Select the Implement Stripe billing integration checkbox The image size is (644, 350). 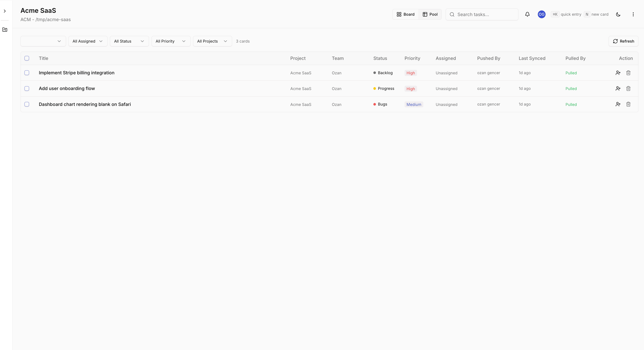pyautogui.click(x=27, y=73)
